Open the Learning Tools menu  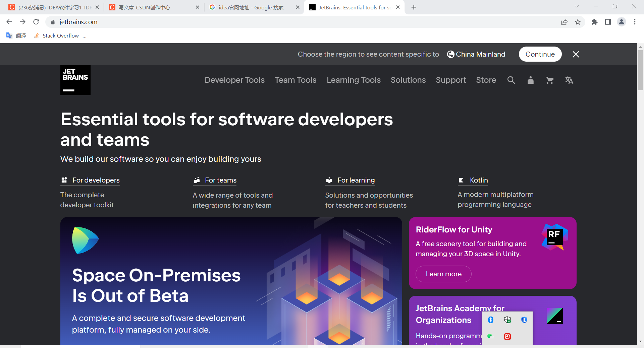point(354,80)
